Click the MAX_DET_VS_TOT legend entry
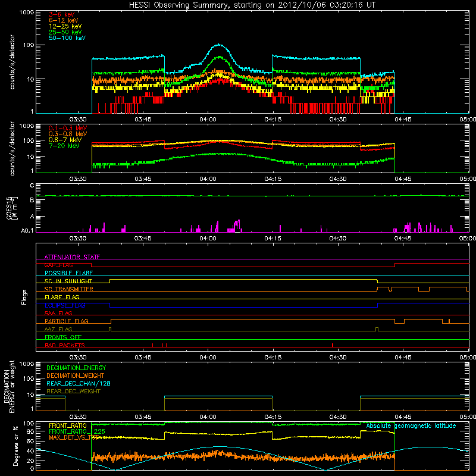The width and height of the screenshot is (476, 476). (74, 437)
